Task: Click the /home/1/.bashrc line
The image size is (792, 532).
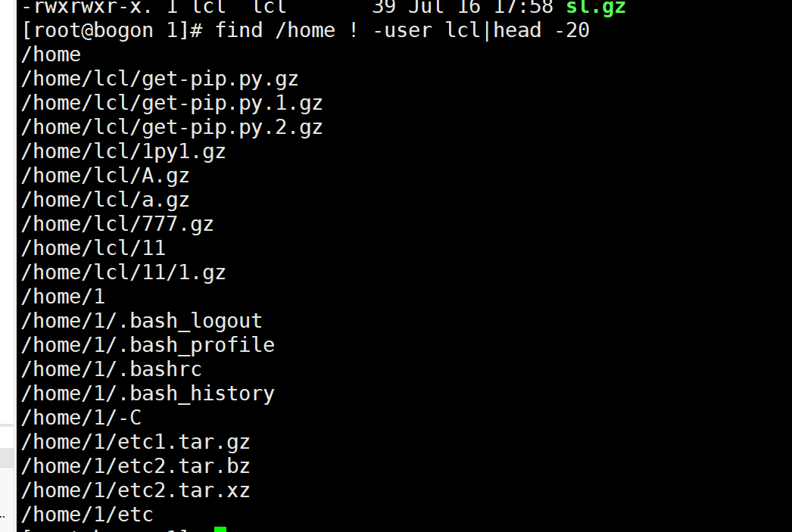Action: point(111,370)
